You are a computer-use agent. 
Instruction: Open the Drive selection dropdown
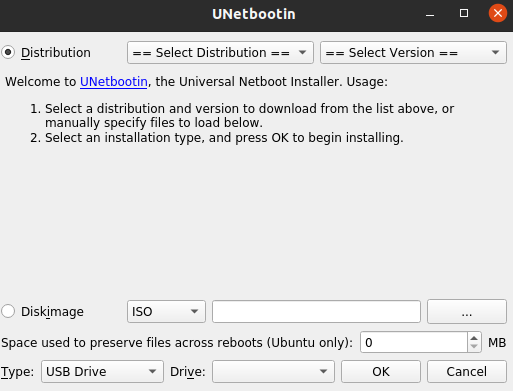pos(273,371)
